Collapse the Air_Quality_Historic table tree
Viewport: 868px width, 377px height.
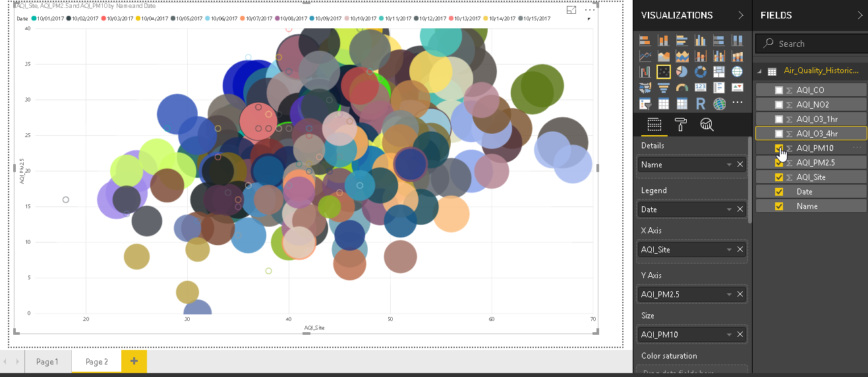point(759,71)
